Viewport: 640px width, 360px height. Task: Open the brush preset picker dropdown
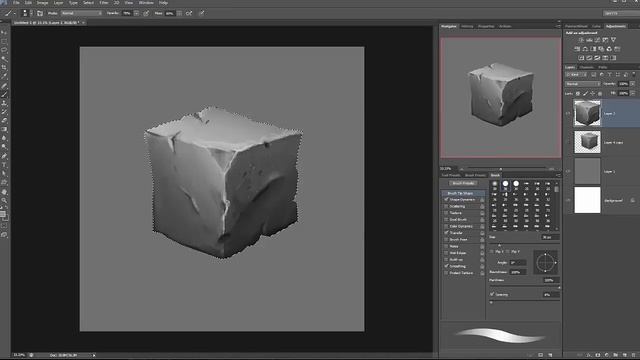[x=32, y=13]
